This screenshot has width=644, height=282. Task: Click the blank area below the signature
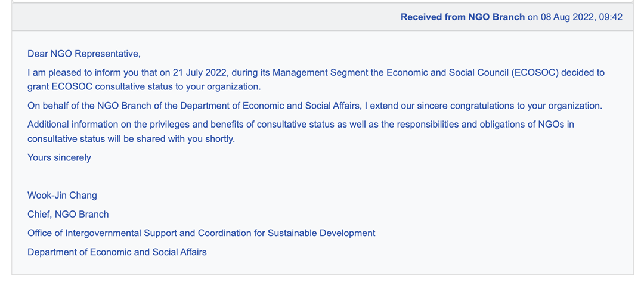coord(323,266)
